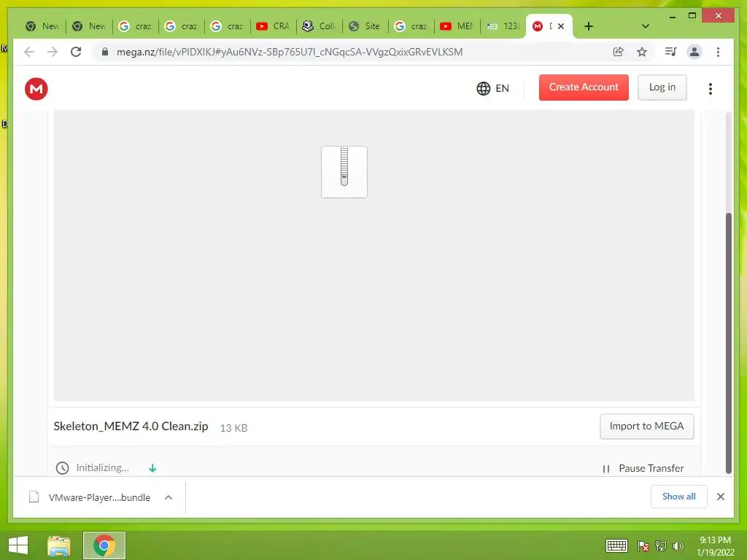Bookmark this page with star icon
Screen dimensions: 747x560
coord(642,52)
